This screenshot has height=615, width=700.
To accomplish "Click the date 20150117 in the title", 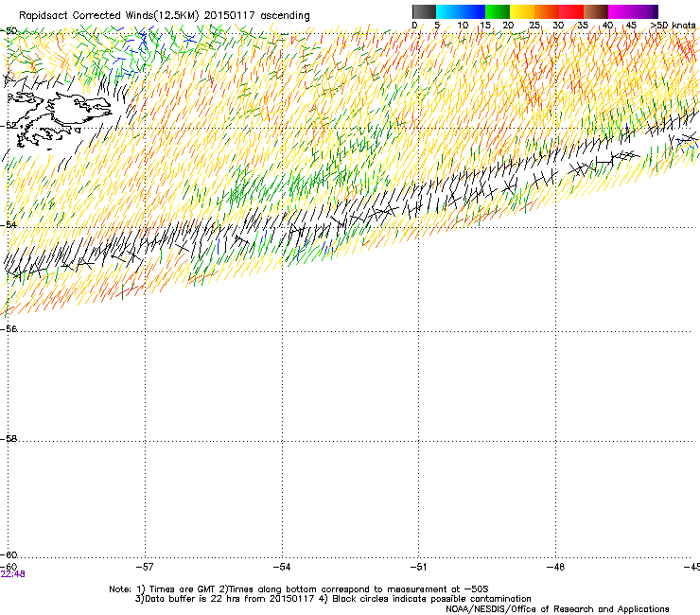I will pyautogui.click(x=230, y=15).
